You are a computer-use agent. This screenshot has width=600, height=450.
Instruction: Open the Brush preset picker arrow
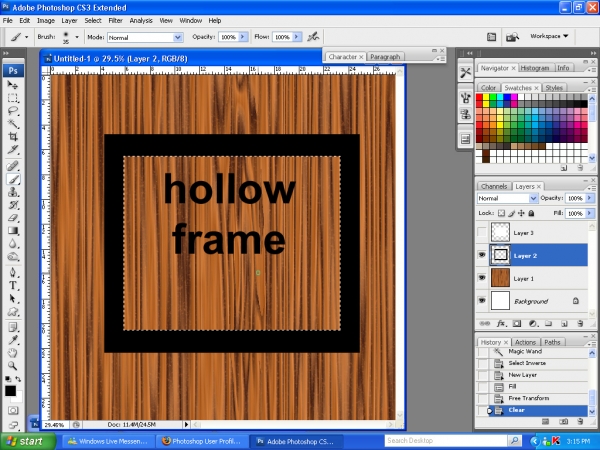point(77,37)
